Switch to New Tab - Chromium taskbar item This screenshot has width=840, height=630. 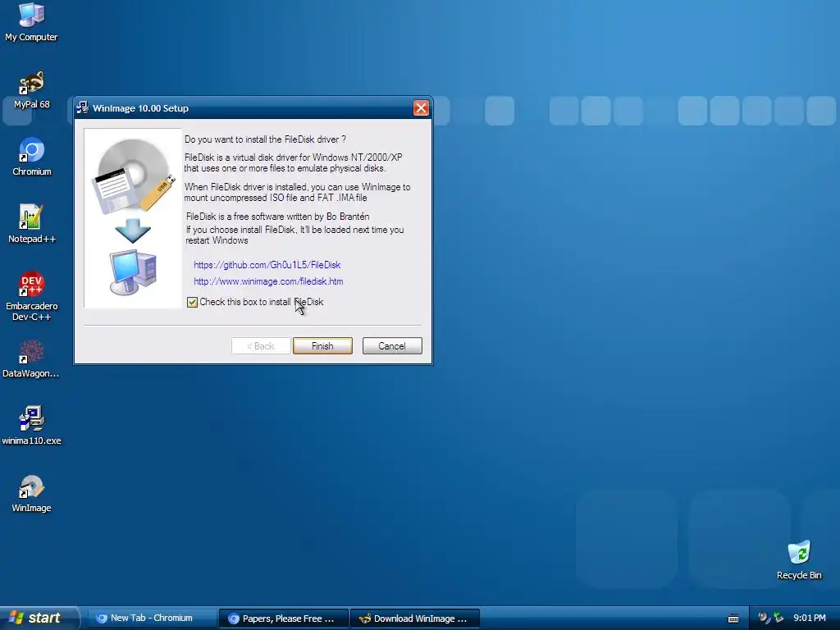pos(152,619)
